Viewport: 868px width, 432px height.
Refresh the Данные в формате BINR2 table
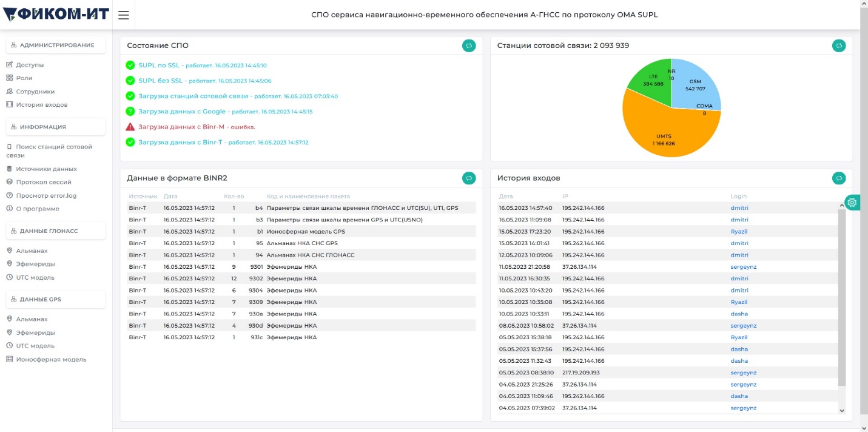coord(469,178)
